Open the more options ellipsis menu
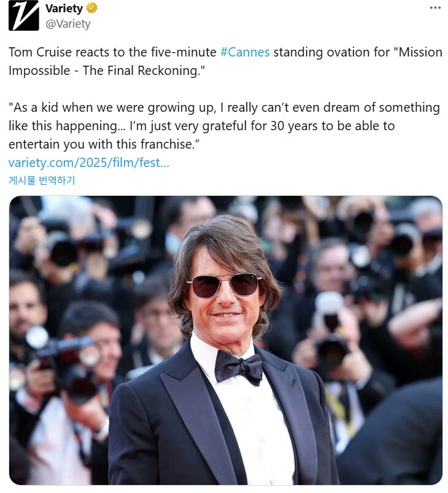Screen dimensions: 448x493 (435, 8)
